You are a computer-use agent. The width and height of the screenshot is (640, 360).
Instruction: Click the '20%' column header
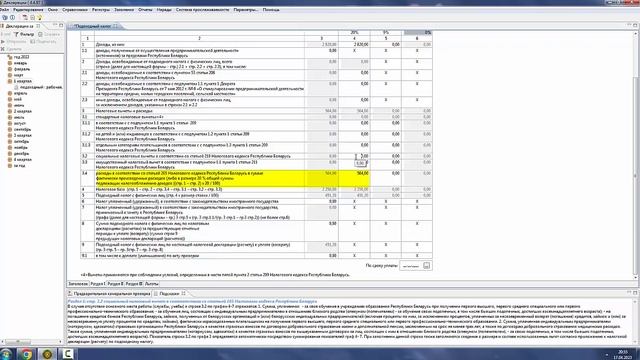point(354,33)
